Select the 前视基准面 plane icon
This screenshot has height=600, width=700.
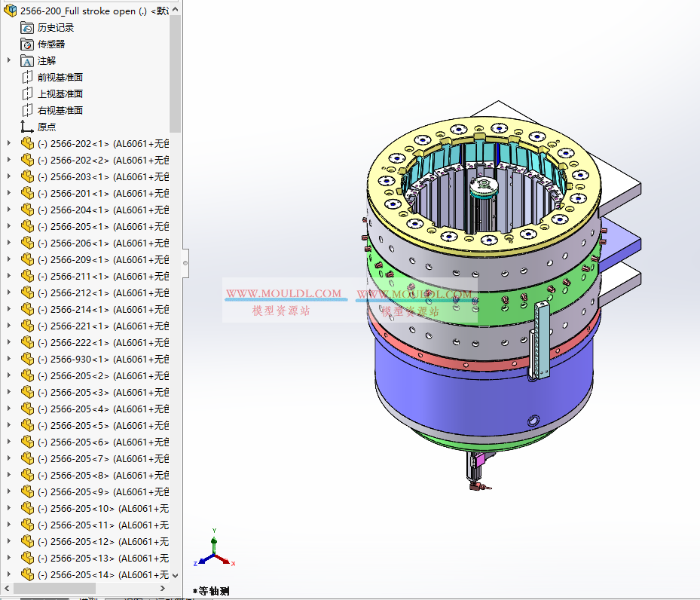pos(27,78)
